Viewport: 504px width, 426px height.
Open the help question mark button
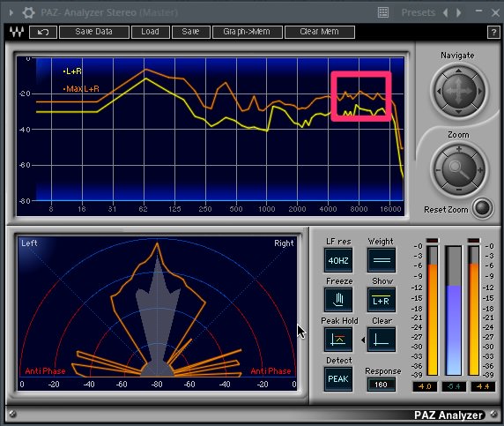(493, 32)
